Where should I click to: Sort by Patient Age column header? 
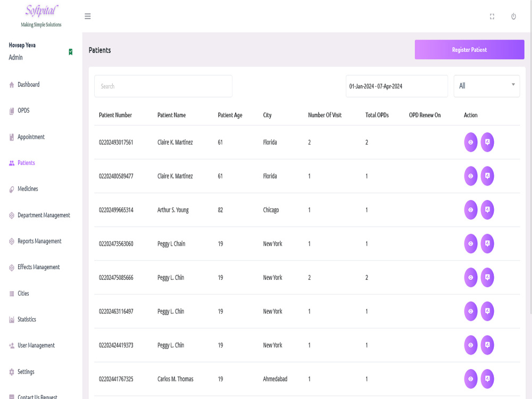[230, 115]
